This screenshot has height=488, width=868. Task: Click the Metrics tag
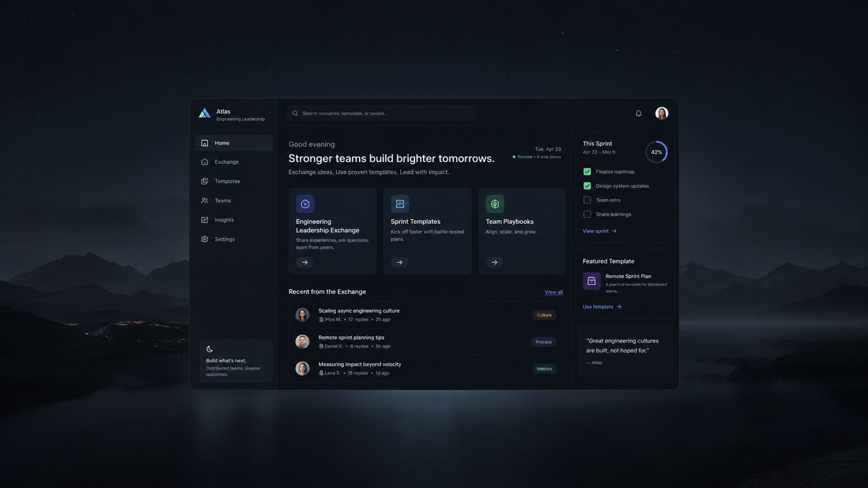pos(544,369)
